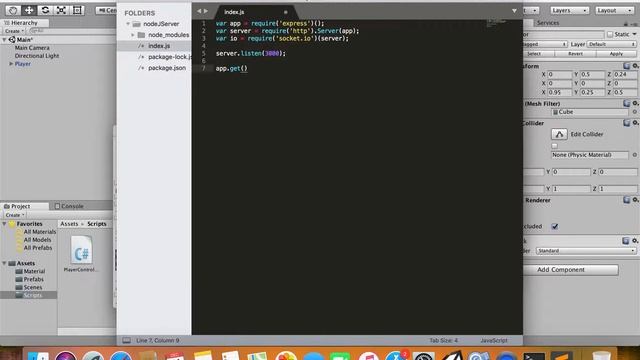The height and width of the screenshot is (360, 640).
Task: Open Transform component gear settings
Action: 636,66
